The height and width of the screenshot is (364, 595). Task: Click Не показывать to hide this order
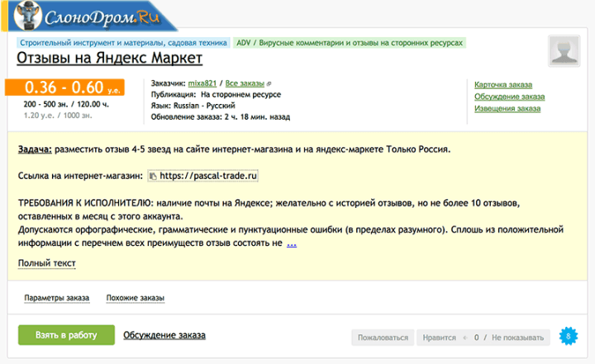(x=517, y=338)
